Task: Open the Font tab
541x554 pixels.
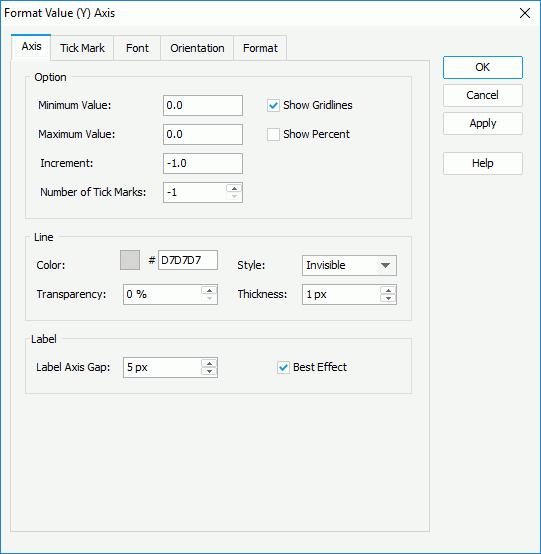Action: [x=137, y=48]
